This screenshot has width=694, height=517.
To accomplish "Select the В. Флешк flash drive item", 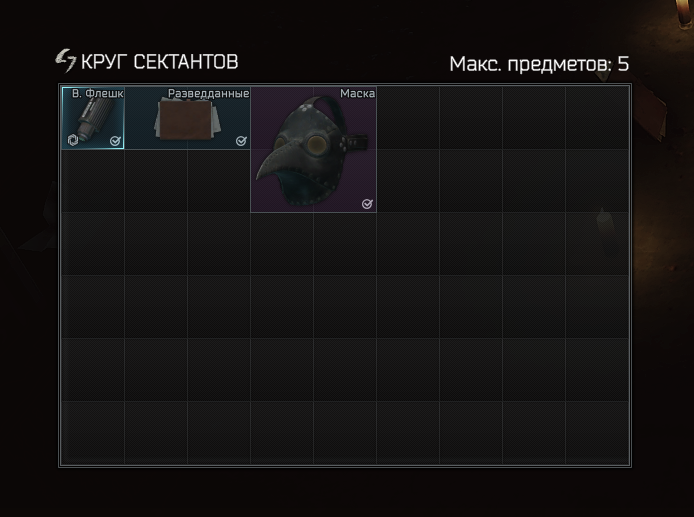I will [x=93, y=118].
